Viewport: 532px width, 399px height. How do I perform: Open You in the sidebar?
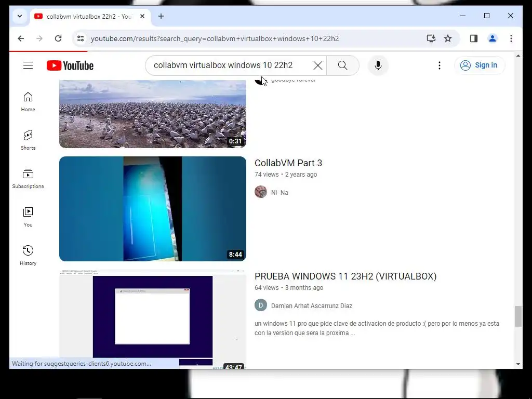tap(28, 217)
